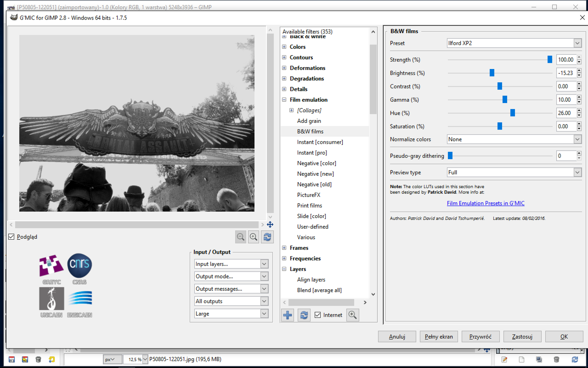Open the Normalize colors dropdown
Image resolution: width=588 pixels, height=368 pixels.
[x=514, y=139]
